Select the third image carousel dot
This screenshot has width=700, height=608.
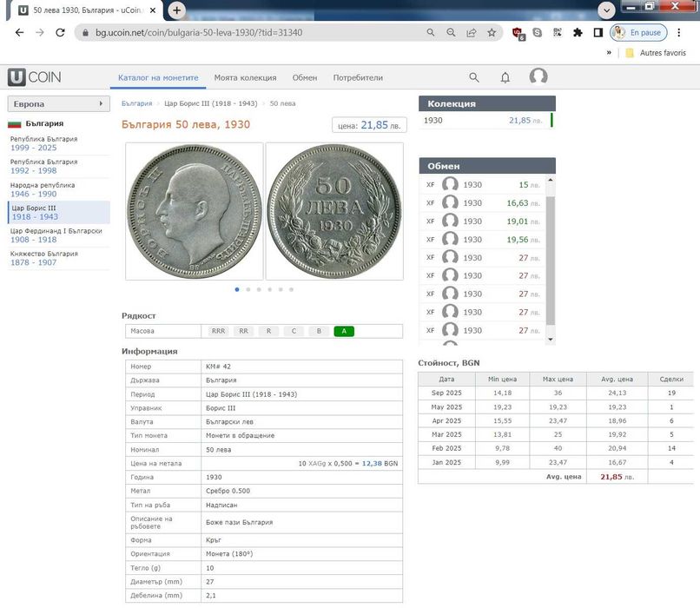259,289
